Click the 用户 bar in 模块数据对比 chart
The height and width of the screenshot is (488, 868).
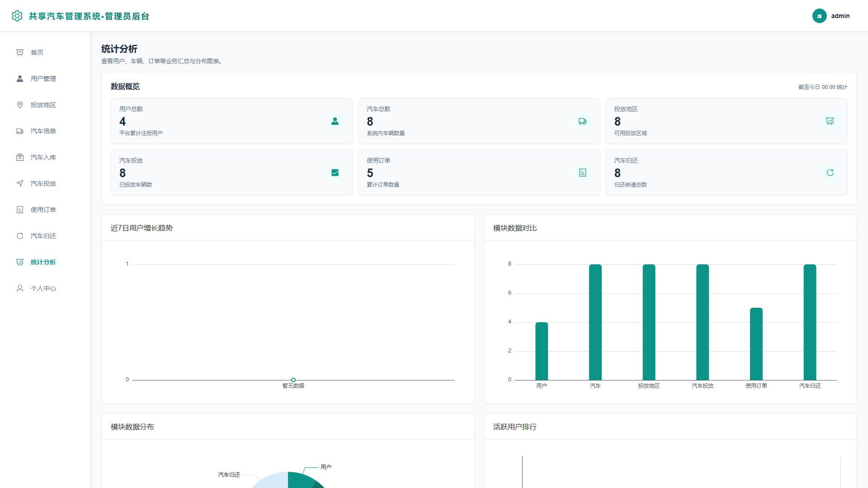pyautogui.click(x=542, y=351)
